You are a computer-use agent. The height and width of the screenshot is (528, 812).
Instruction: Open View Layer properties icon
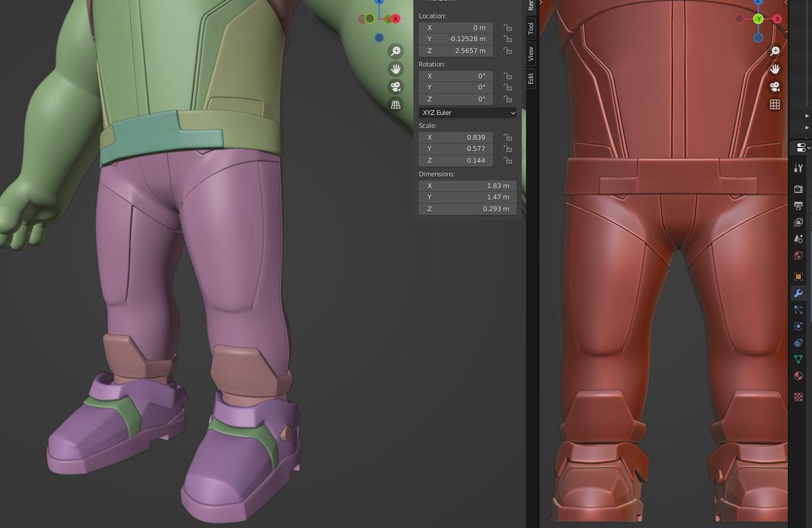tap(798, 222)
